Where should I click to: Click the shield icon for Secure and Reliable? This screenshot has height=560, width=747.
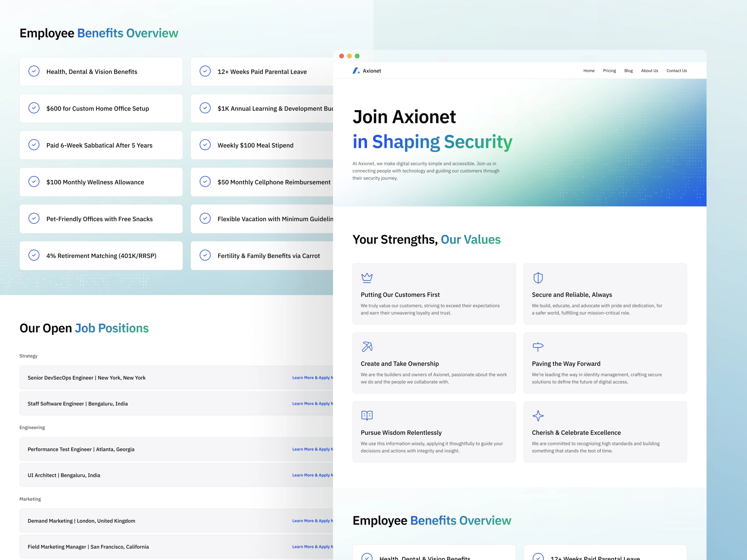coord(538,278)
